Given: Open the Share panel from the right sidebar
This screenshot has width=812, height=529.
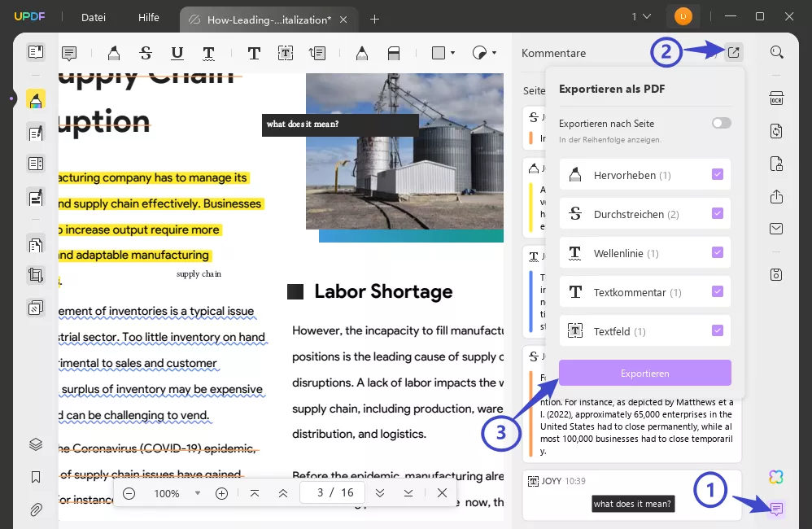Looking at the screenshot, I should [775, 196].
